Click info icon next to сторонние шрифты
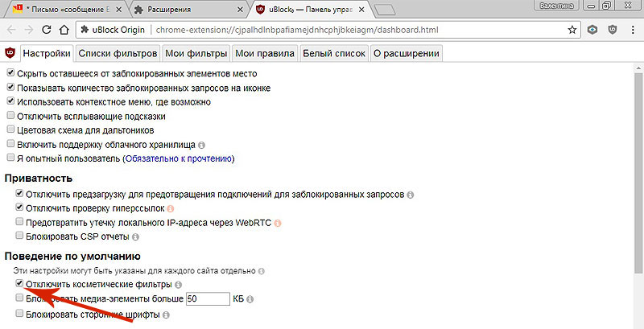Viewport: 644px width, 329px height. point(166,315)
